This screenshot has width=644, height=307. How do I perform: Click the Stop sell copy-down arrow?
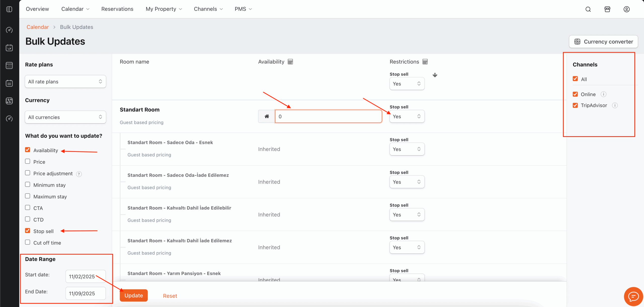coord(435,75)
